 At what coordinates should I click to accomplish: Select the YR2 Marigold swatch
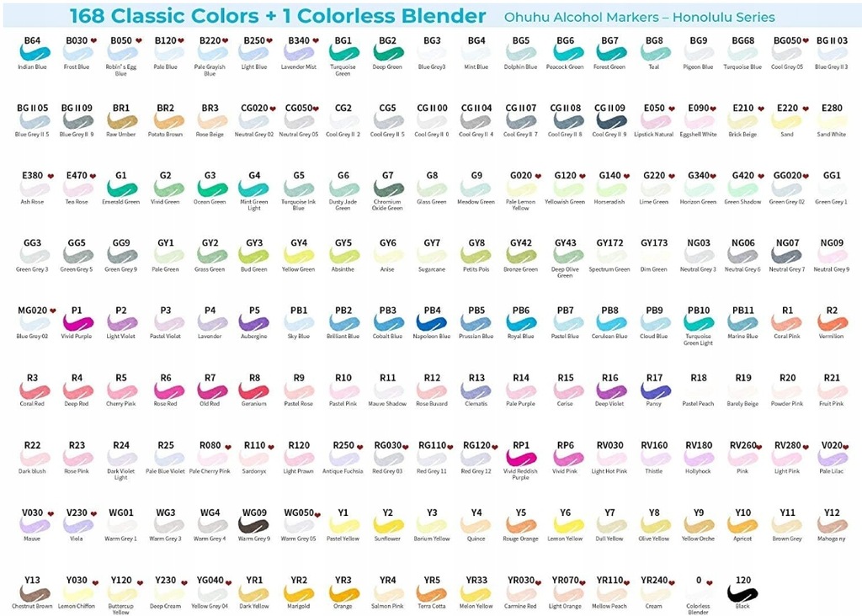300,593
